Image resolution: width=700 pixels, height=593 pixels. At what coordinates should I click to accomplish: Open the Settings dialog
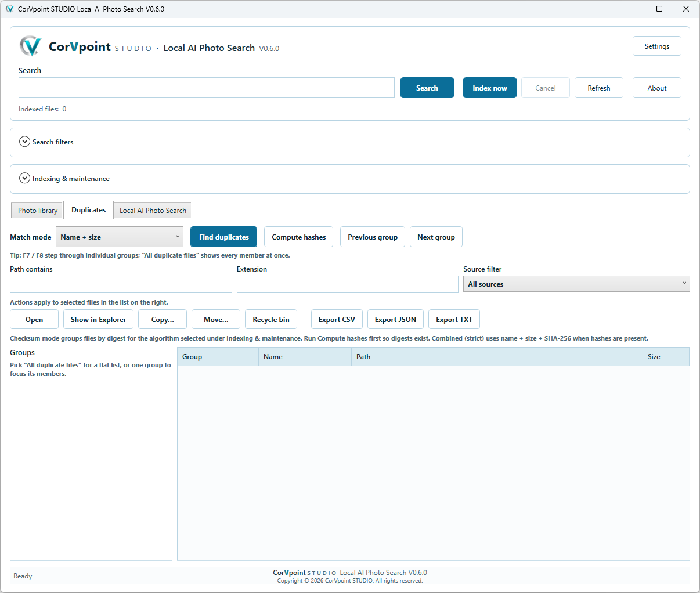click(x=657, y=46)
